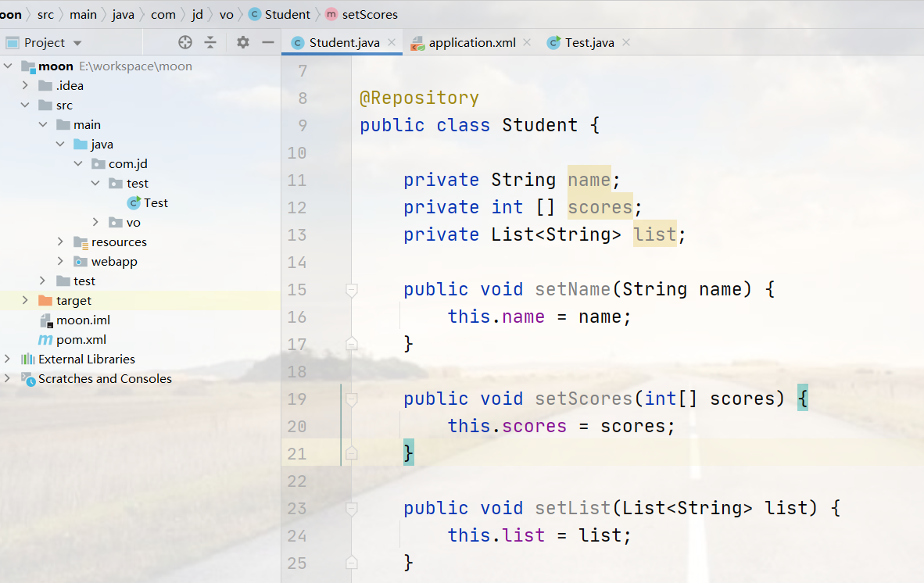
Task: Collapse the main folder chevron
Action: (43, 124)
